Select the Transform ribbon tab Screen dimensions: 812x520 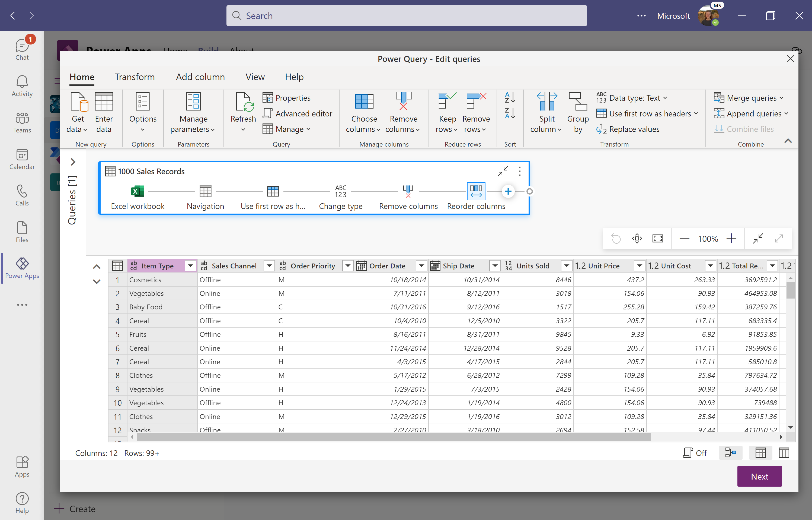(x=134, y=77)
